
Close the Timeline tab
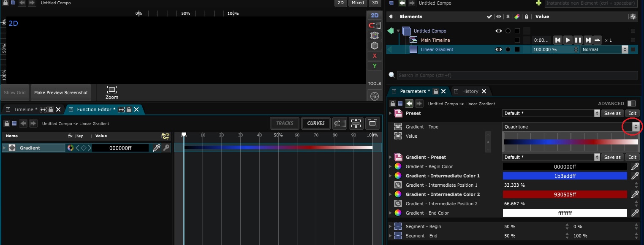[58, 109]
